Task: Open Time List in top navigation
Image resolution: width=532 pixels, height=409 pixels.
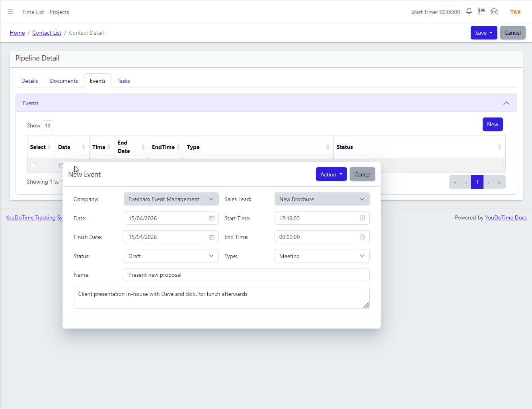Action: coord(33,12)
